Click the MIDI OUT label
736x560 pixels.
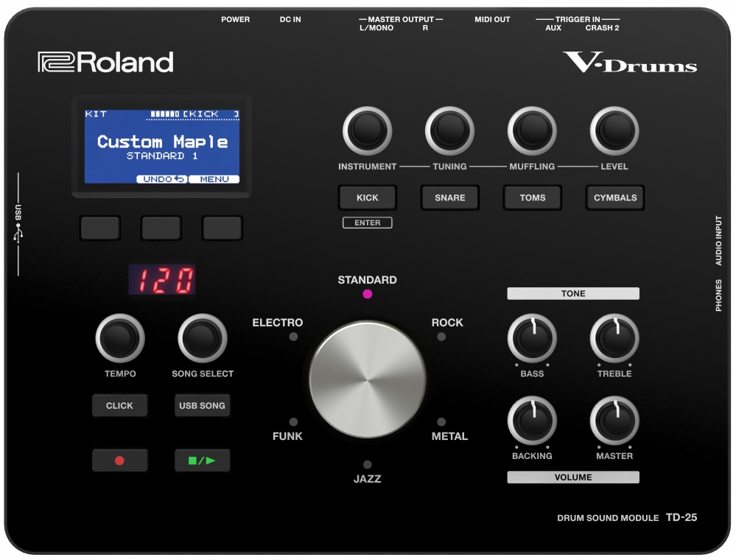click(x=492, y=19)
